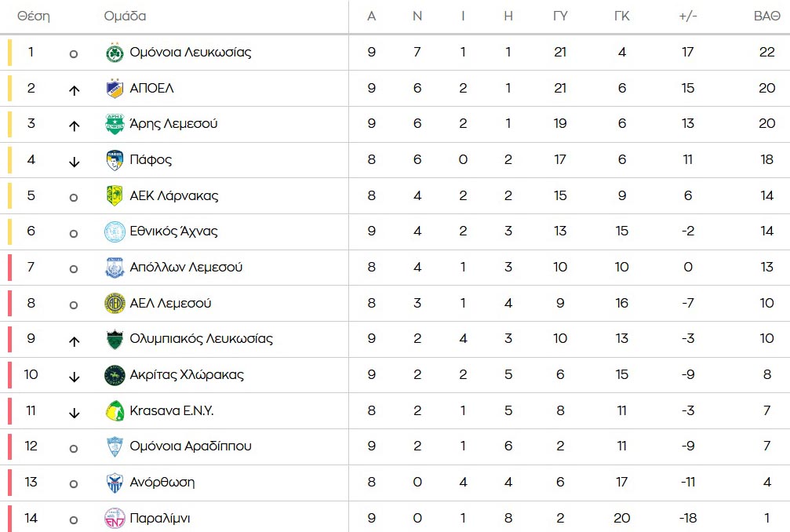Click the Παραλίμνι pink crest

click(x=115, y=518)
